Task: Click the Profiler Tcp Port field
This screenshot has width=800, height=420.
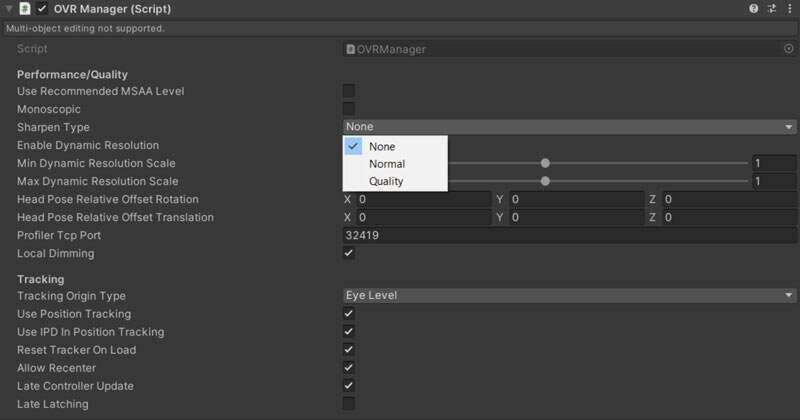Action: point(568,235)
